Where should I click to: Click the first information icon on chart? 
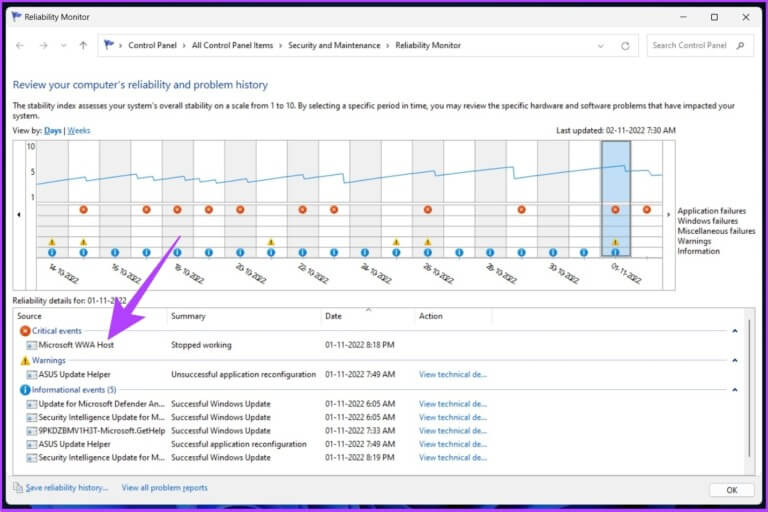[x=52, y=252]
